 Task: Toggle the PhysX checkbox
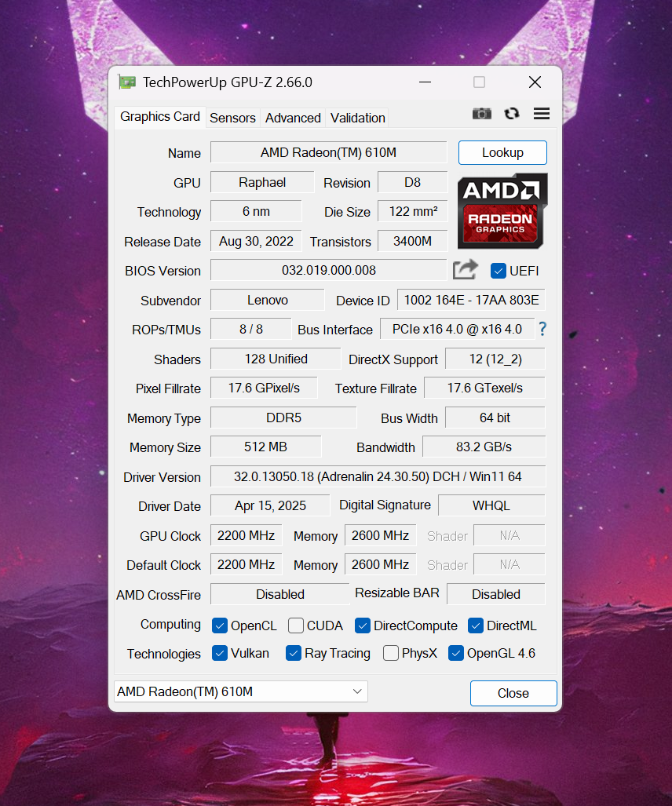(391, 653)
